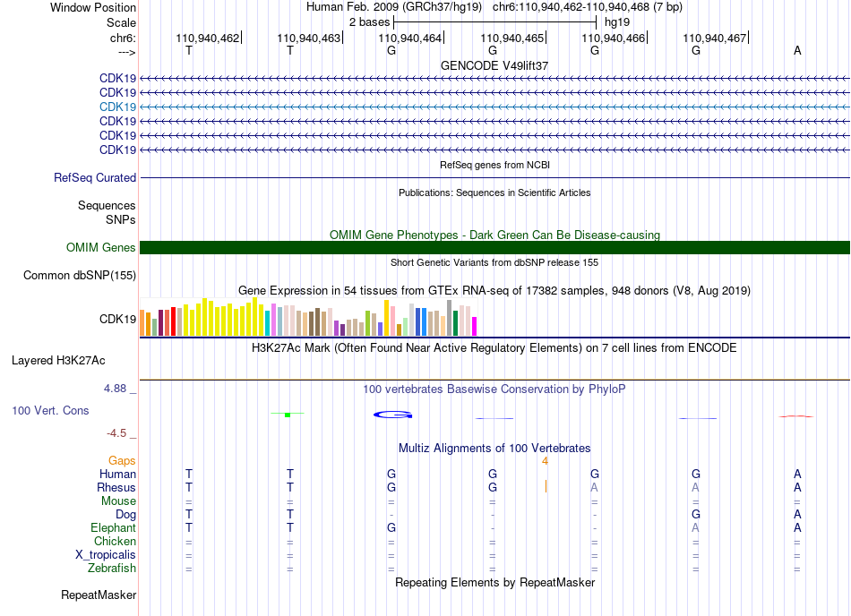Click the CDK19 label beside the GTEx chart
The width and height of the screenshot is (851, 616).
tap(117, 319)
